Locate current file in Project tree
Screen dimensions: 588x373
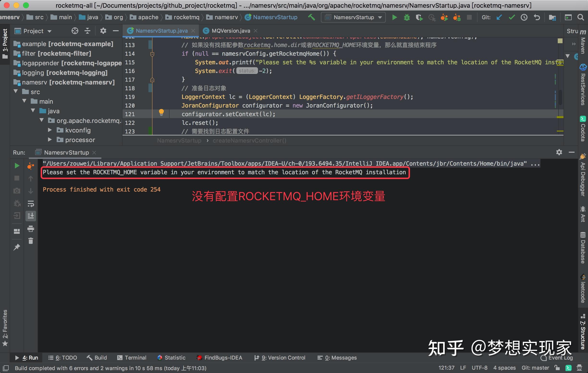click(x=75, y=31)
